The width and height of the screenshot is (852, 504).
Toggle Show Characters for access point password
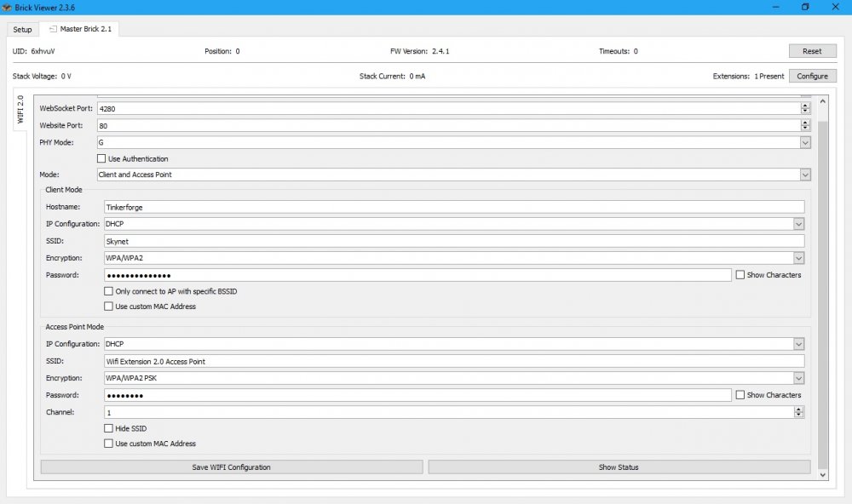pos(740,395)
